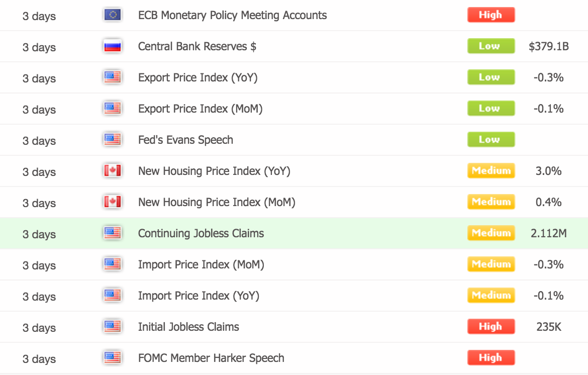Click the US flag beside Export Price Index (YoY)

(x=113, y=77)
